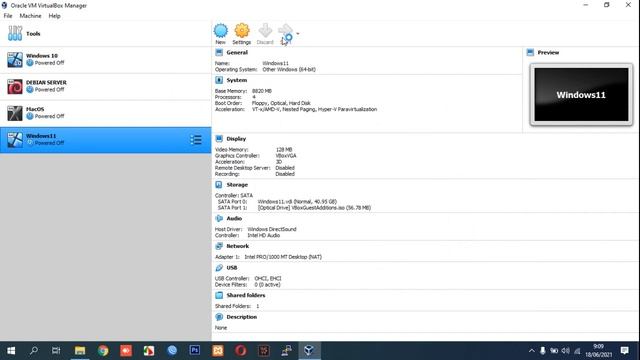Viewport: 640px width, 360px height.
Task: Click the Intel PRO/1000 MT Desktop adapter text
Action: (283, 257)
